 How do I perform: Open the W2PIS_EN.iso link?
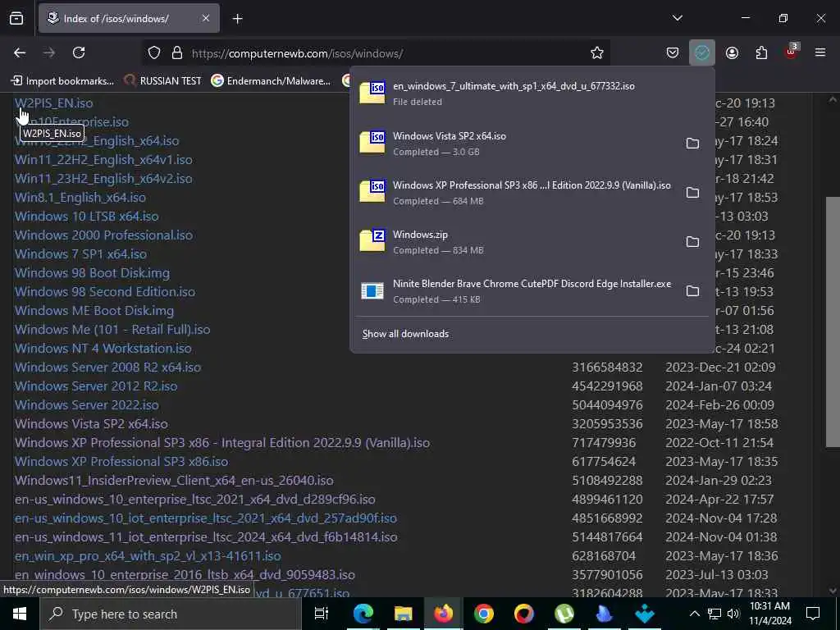(53, 103)
